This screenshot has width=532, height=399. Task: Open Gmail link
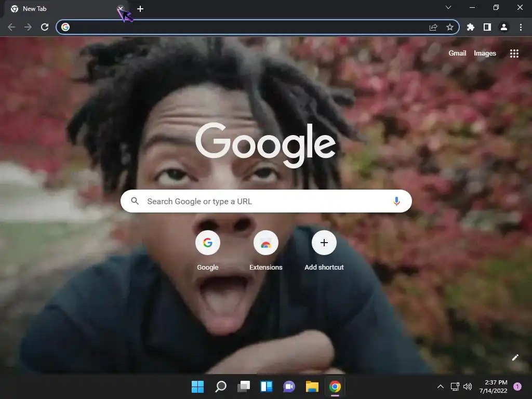(x=457, y=54)
